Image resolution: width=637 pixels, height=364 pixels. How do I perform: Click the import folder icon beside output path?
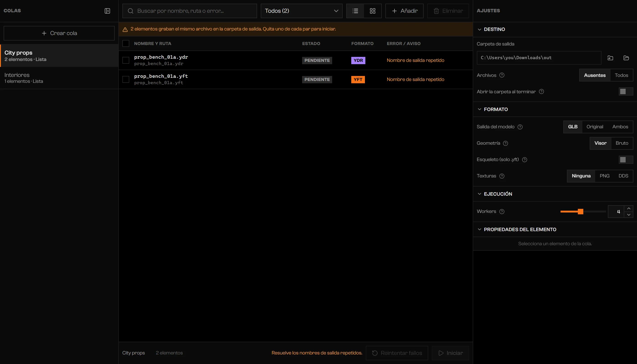610,58
